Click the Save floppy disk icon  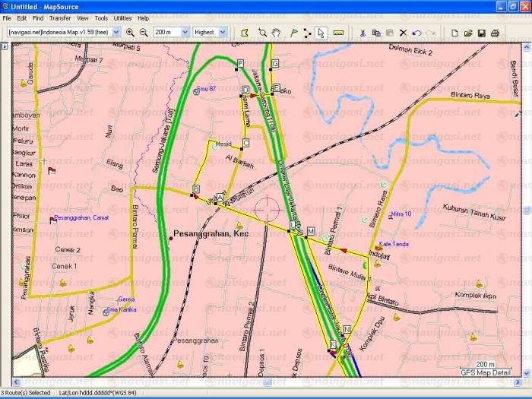481,33
